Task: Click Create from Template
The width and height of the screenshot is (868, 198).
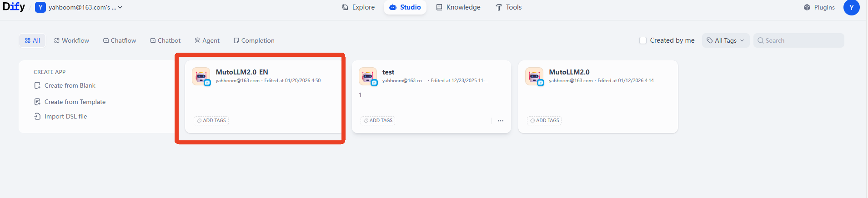Action: 70,102
